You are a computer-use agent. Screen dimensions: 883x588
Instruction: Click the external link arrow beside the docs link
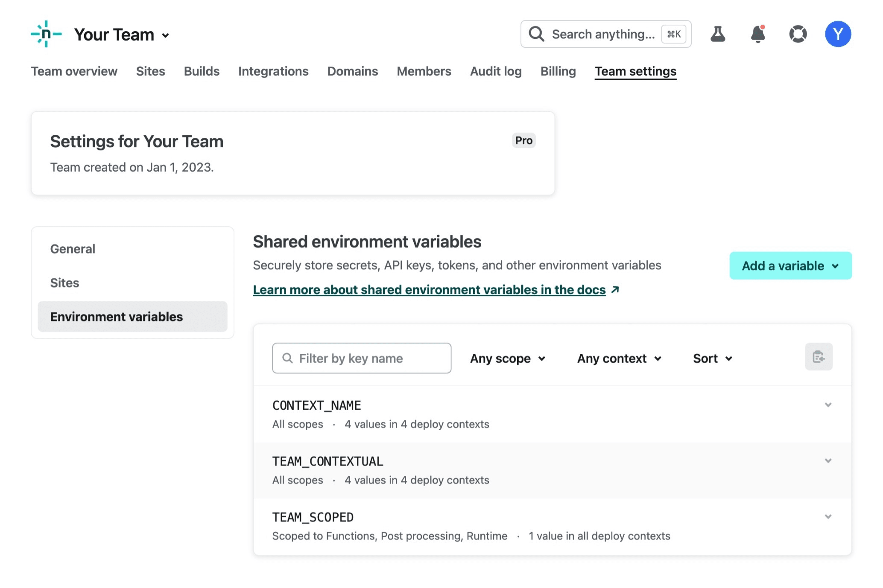(615, 290)
